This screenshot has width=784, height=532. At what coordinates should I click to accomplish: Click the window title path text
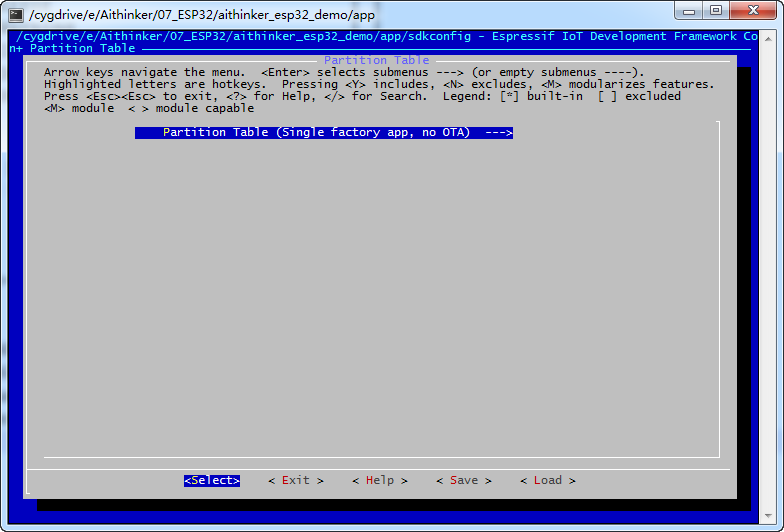202,15
